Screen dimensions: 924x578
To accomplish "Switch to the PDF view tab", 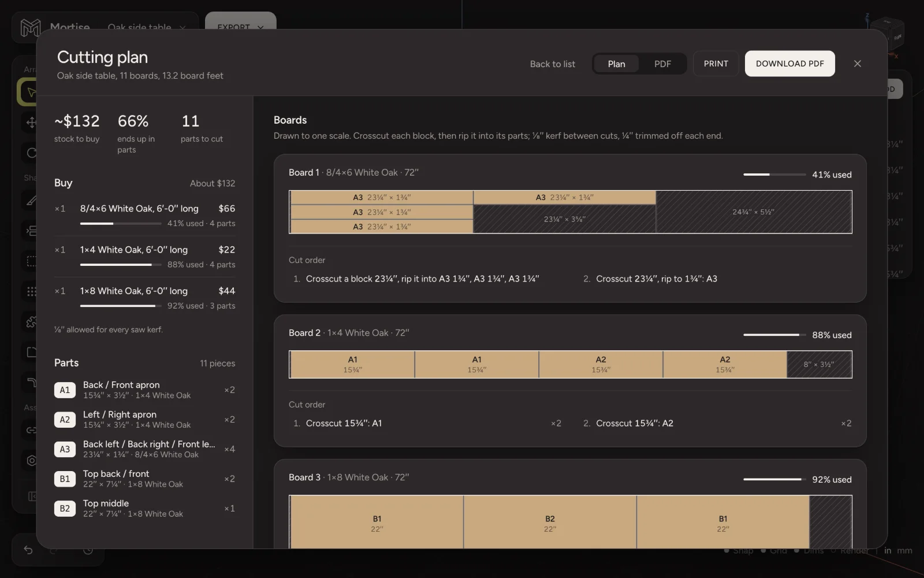I will tap(662, 64).
